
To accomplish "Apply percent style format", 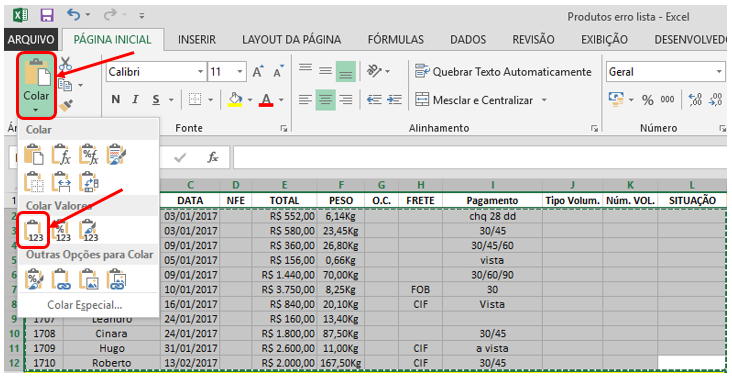I will 648,100.
